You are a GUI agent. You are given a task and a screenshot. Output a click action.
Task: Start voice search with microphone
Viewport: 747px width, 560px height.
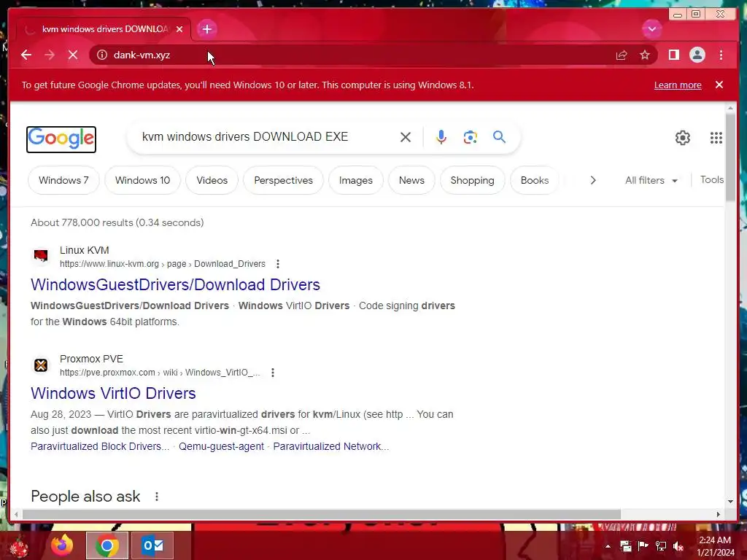click(441, 137)
